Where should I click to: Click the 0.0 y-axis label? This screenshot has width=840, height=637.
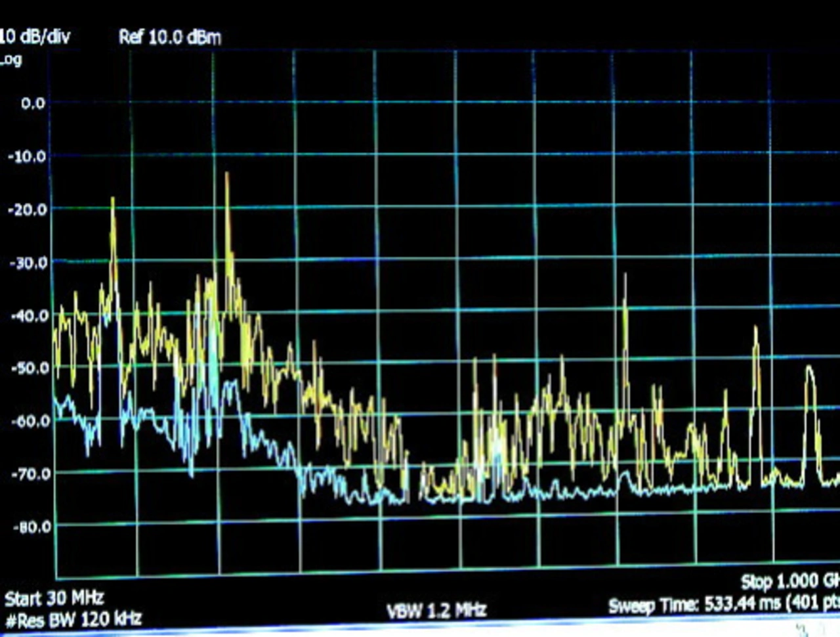32,103
